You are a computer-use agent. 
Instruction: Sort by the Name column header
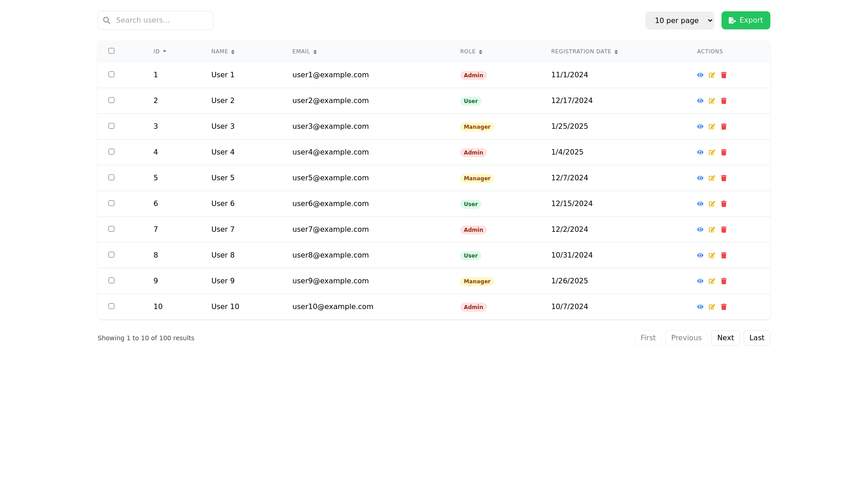222,52
